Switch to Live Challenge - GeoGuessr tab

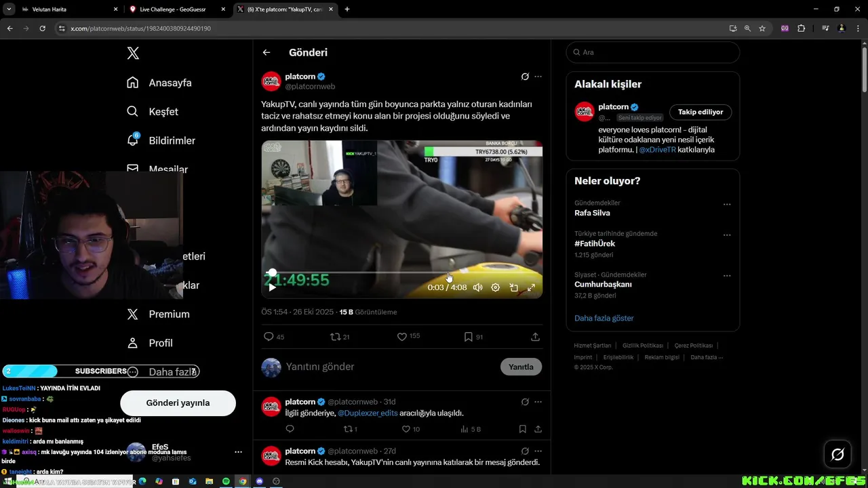[176, 9]
